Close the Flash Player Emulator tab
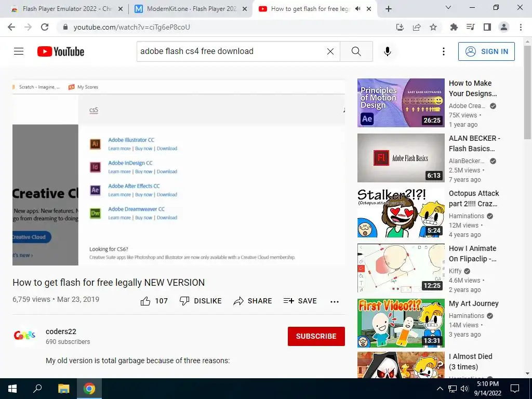532x399 pixels. click(120, 9)
